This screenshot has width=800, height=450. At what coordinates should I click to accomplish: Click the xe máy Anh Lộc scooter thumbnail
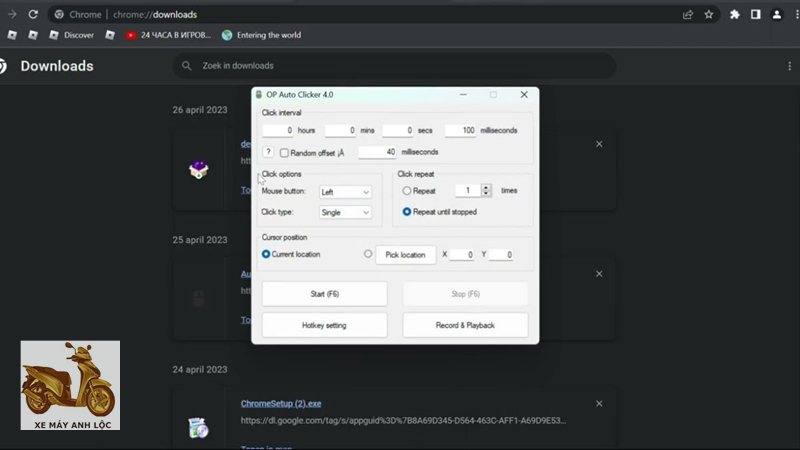click(70, 385)
